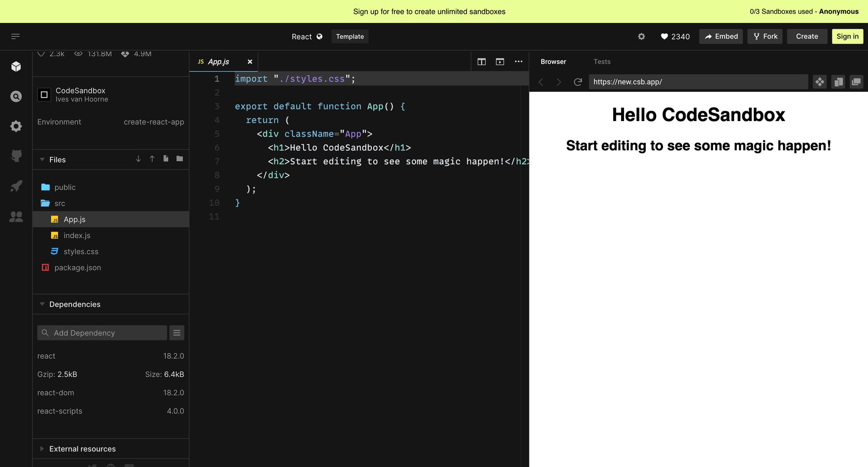This screenshot has width=868, height=467.
Task: Switch to the Browser tab
Action: pyautogui.click(x=553, y=61)
